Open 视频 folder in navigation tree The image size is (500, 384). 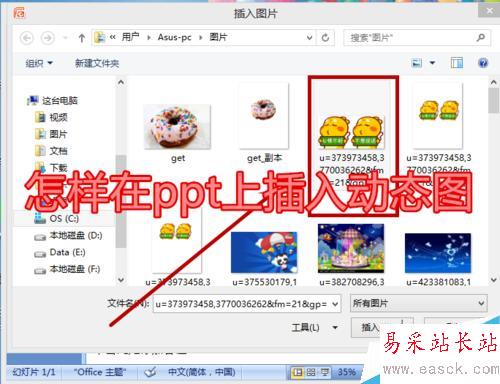point(51,117)
